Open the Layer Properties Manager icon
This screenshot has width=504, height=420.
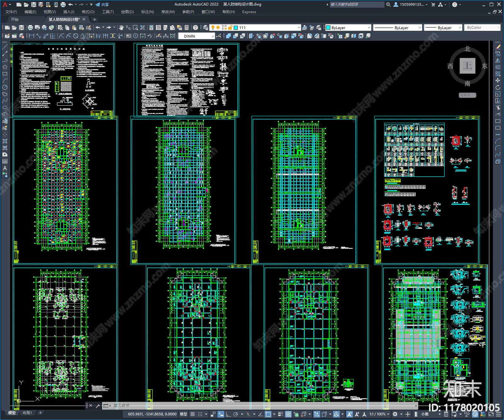[x=206, y=28]
